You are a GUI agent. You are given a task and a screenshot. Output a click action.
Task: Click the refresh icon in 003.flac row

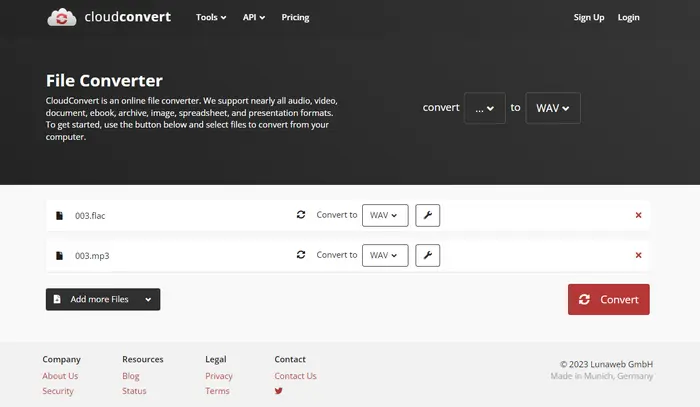coord(301,215)
